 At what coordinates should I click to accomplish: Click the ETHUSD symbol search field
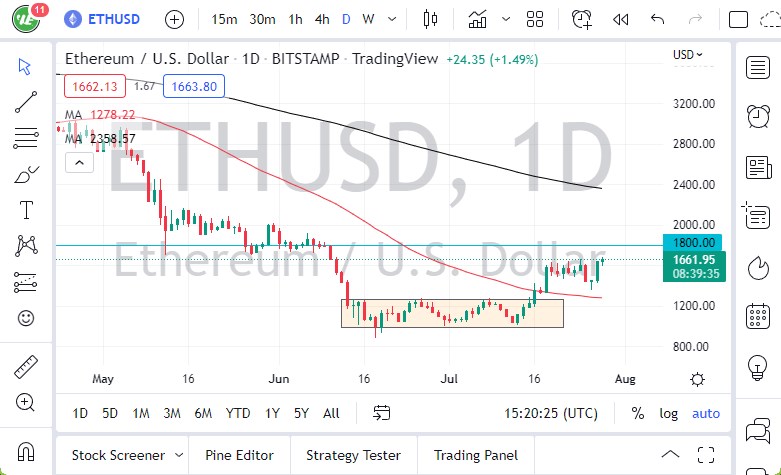tap(115, 19)
